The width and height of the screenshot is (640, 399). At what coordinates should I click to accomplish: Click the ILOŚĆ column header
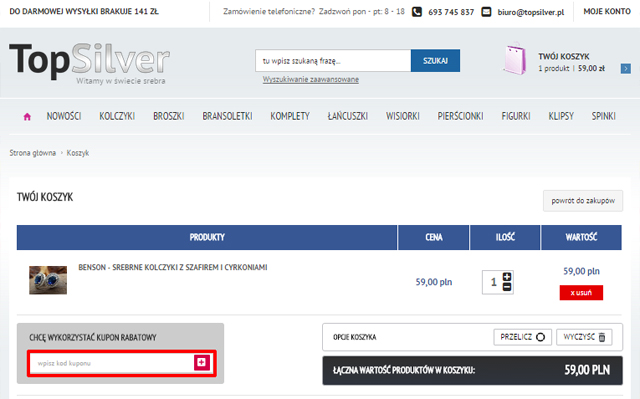[505, 237]
